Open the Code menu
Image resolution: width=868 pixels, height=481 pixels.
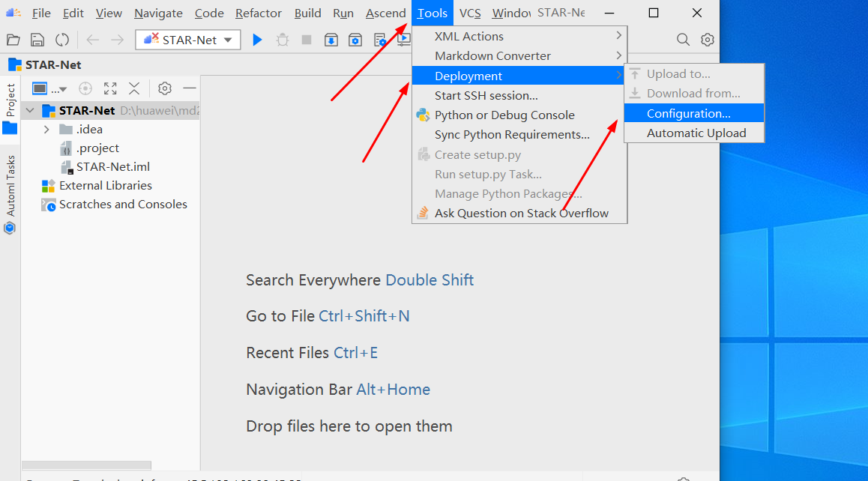(208, 13)
